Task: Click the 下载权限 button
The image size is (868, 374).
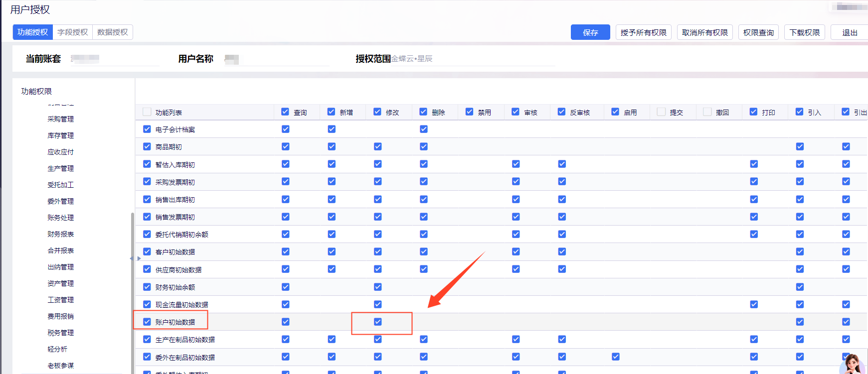Action: pyautogui.click(x=805, y=32)
